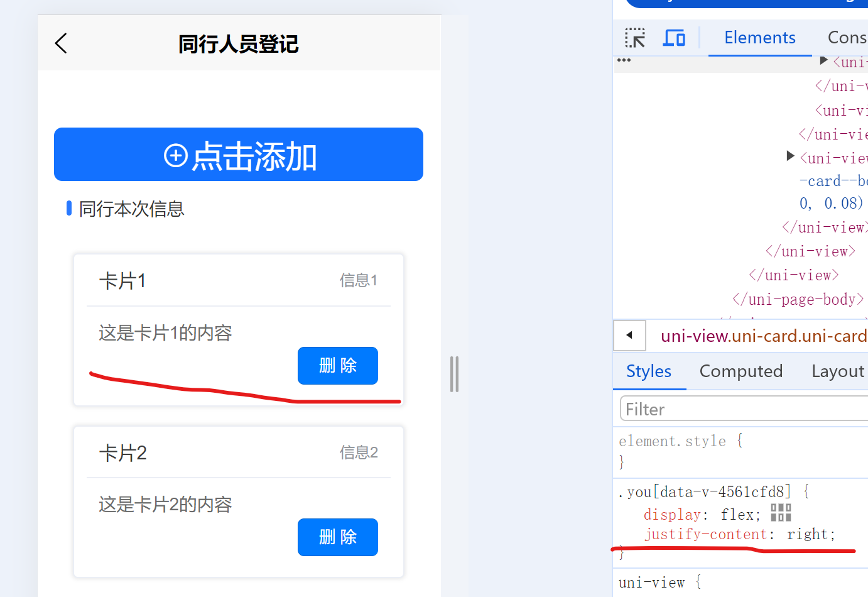This screenshot has width=868, height=597.
Task: Expand the uni-view node with -card--b attribute
Action: pyautogui.click(x=791, y=155)
